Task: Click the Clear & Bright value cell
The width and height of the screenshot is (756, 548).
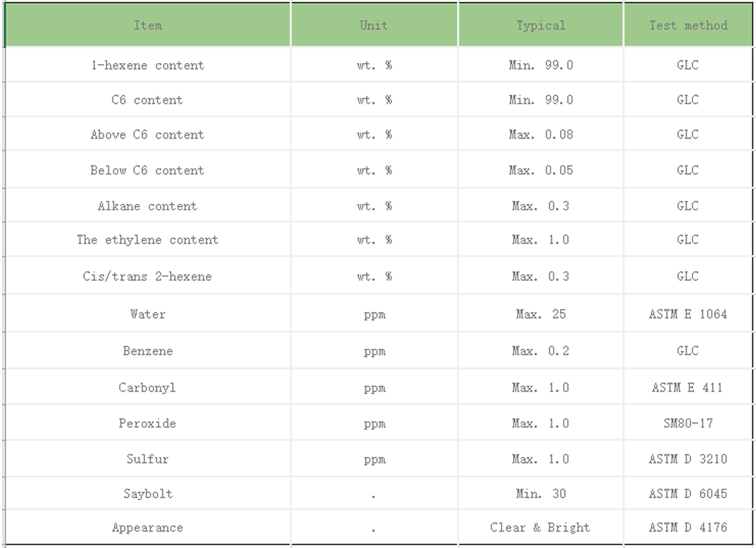Action: click(541, 528)
